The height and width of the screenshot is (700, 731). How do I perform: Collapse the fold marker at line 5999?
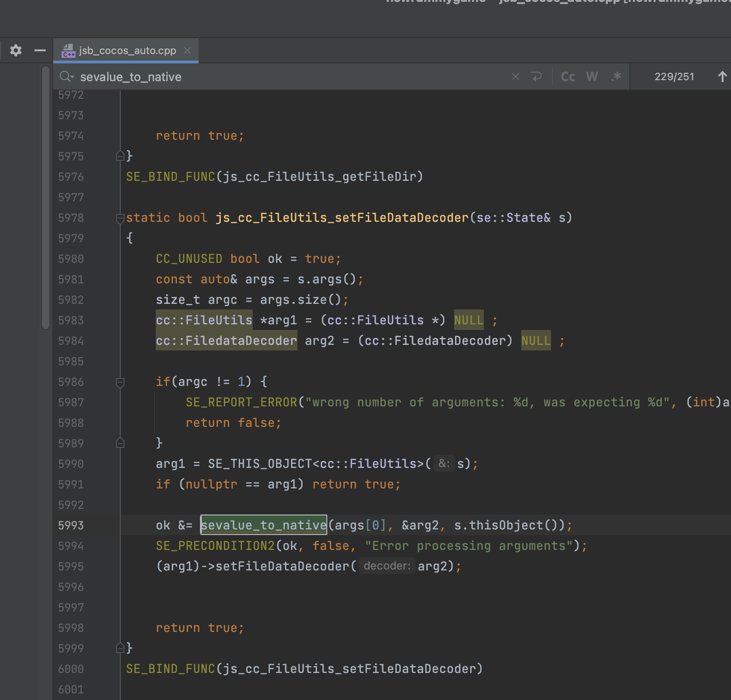pos(120,648)
